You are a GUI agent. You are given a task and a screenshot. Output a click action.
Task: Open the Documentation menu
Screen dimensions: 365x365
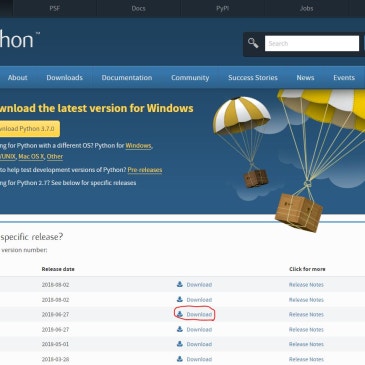click(x=127, y=78)
